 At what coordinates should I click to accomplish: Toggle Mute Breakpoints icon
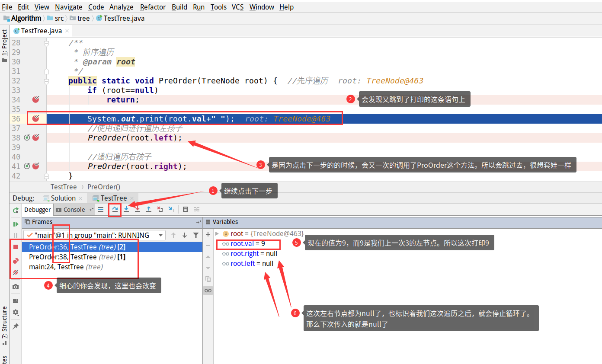pos(16,272)
